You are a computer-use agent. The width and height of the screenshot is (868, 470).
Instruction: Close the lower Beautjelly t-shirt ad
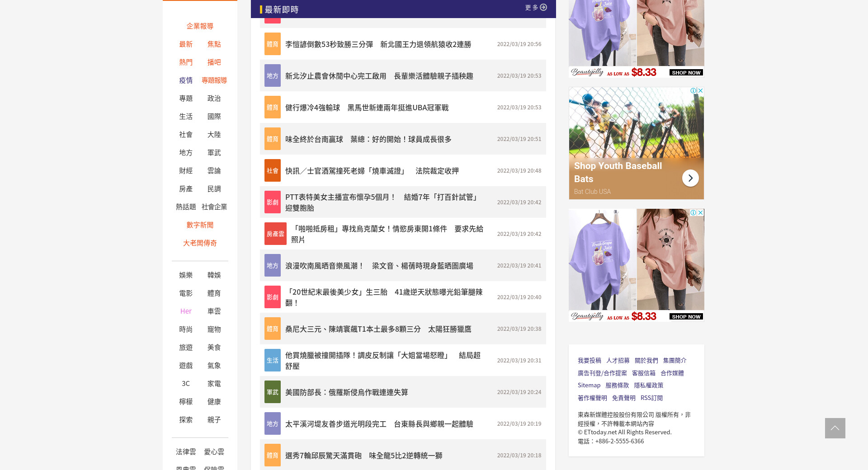(700, 212)
